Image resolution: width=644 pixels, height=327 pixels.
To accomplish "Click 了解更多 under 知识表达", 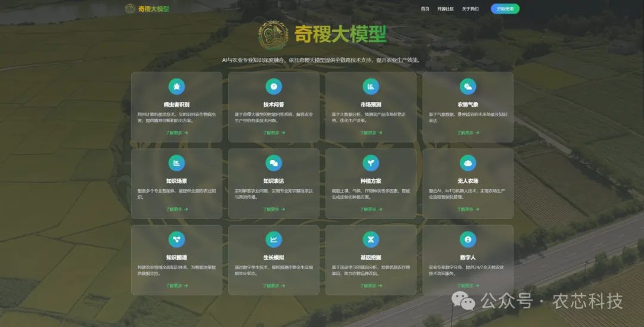I will (x=274, y=209).
